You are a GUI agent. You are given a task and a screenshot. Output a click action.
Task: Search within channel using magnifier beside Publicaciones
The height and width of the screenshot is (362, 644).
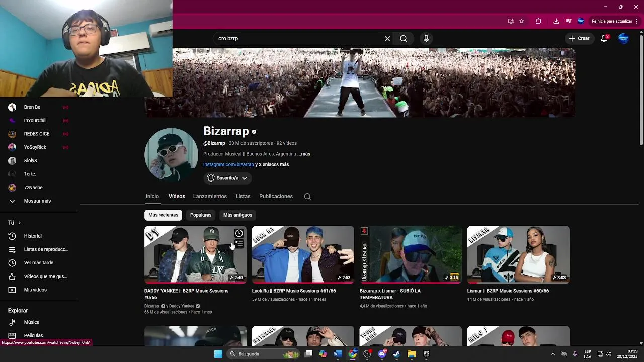[x=307, y=197]
